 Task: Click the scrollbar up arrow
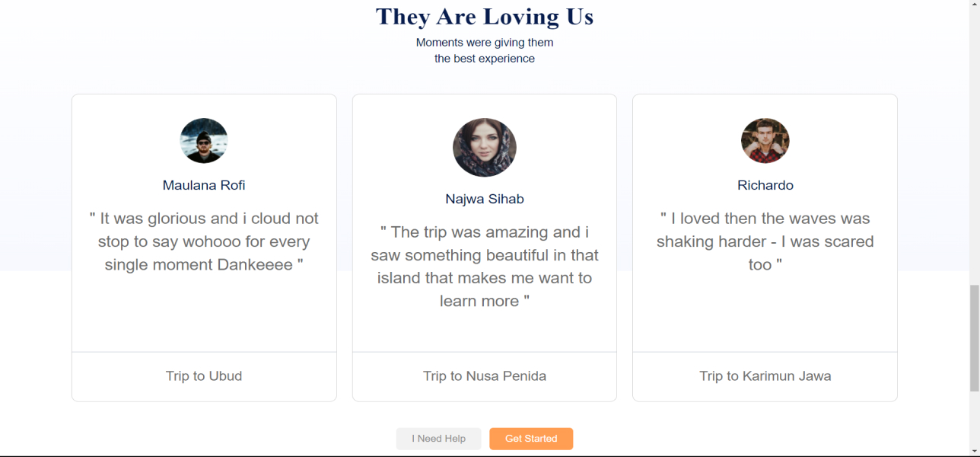(974, 5)
